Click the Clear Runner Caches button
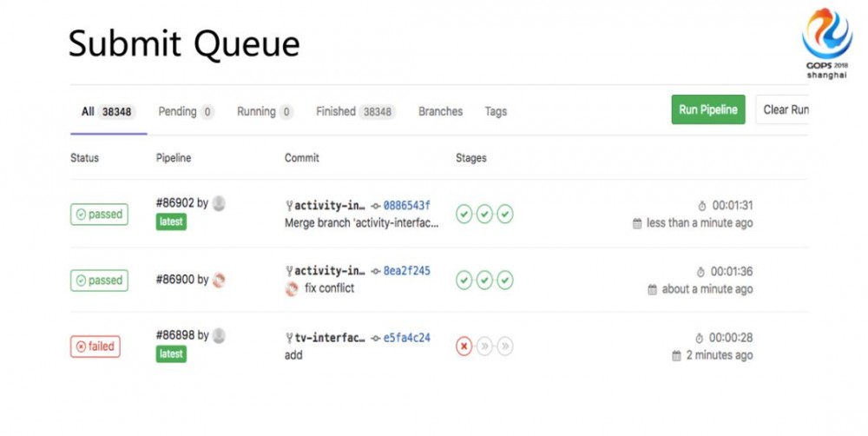 (x=784, y=110)
